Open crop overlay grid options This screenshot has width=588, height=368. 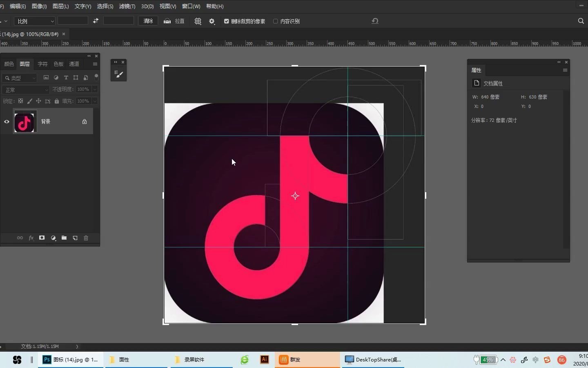(198, 21)
